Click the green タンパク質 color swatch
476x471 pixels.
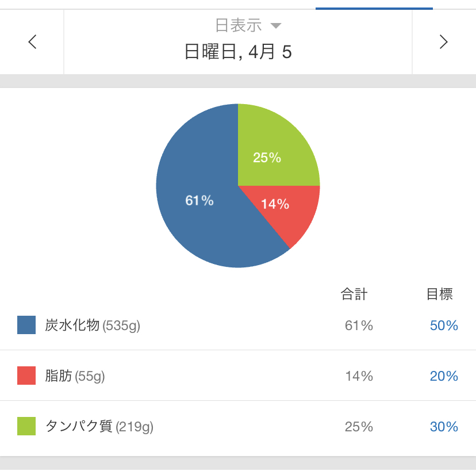click(26, 426)
